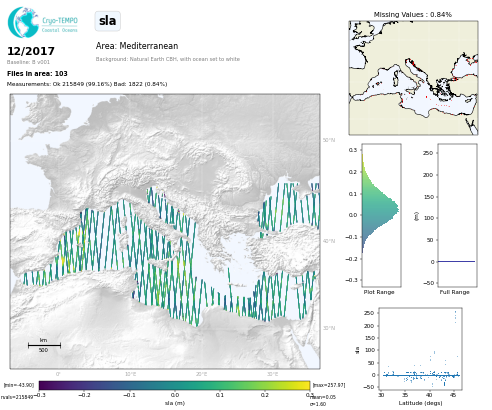Click the Cryo-TEMPO globe logo
The height and width of the screenshot is (410, 492).
(23, 22)
